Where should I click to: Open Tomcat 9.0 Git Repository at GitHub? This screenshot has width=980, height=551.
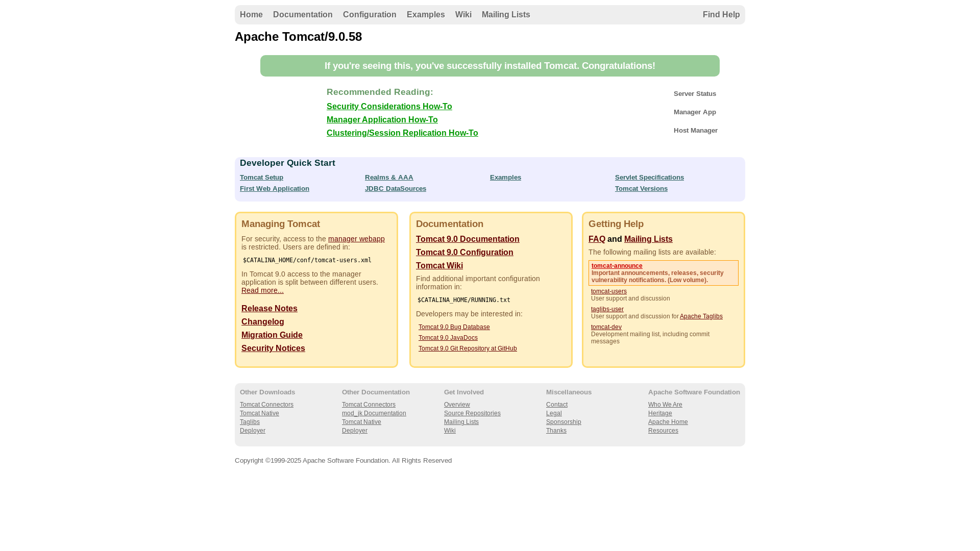click(468, 348)
